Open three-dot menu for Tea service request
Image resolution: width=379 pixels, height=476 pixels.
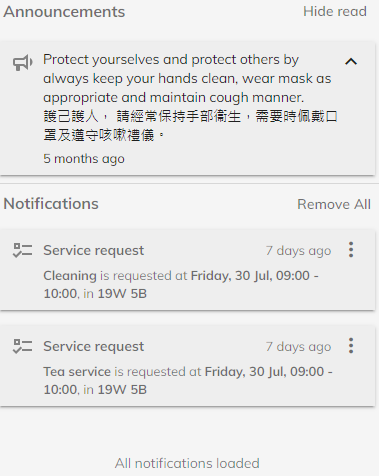[351, 346]
